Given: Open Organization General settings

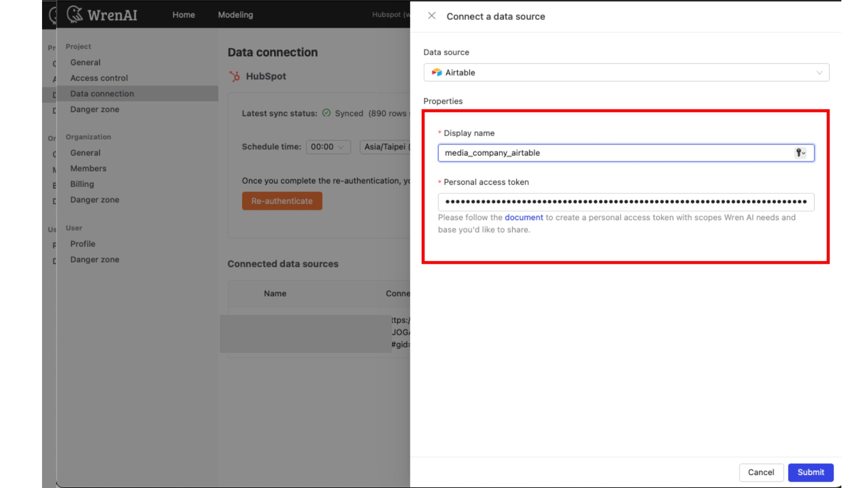Looking at the screenshot, I should (85, 153).
